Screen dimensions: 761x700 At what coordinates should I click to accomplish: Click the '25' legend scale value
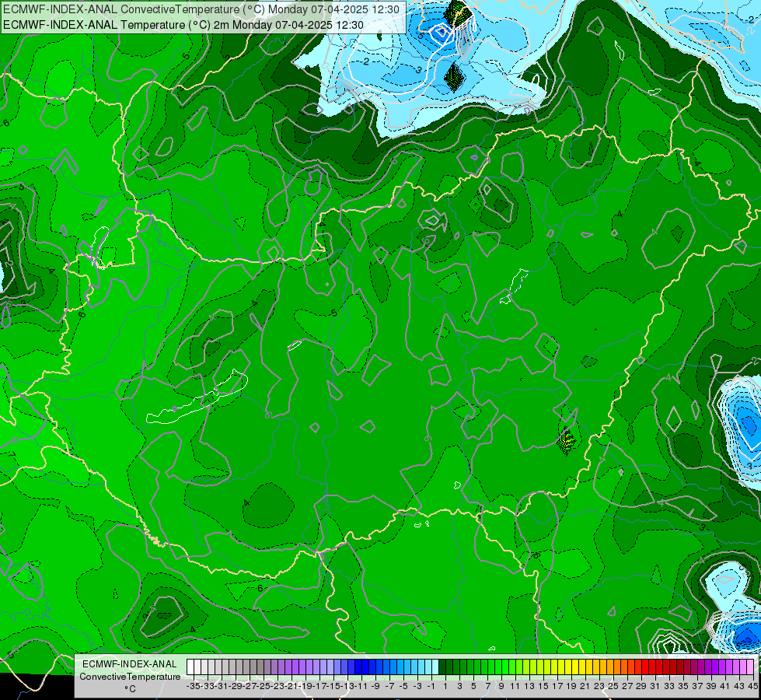tap(613, 687)
